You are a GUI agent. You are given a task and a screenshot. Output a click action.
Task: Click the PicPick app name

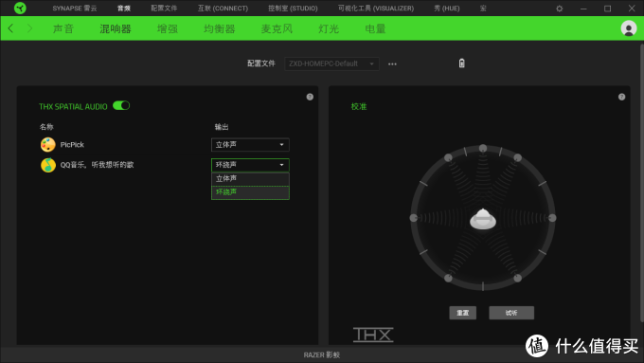(72, 145)
